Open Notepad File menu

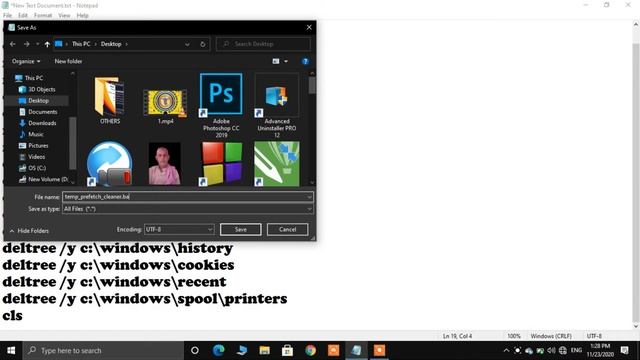pyautogui.click(x=8, y=16)
